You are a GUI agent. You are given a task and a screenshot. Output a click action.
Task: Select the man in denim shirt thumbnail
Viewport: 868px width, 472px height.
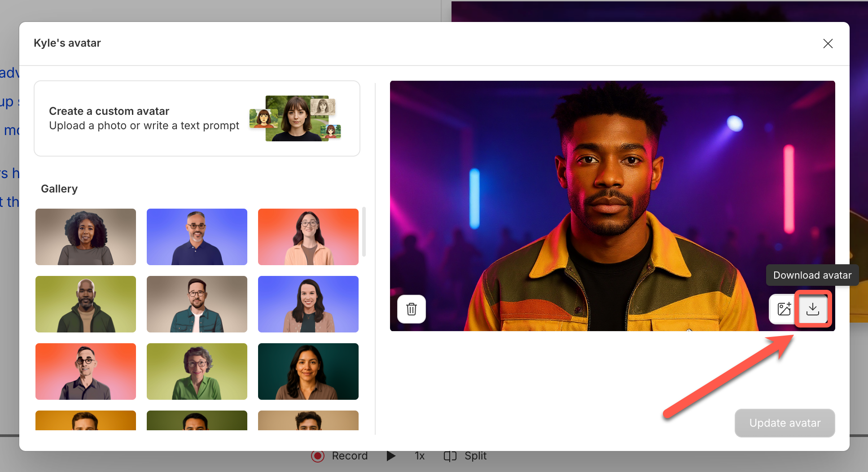[x=197, y=304]
